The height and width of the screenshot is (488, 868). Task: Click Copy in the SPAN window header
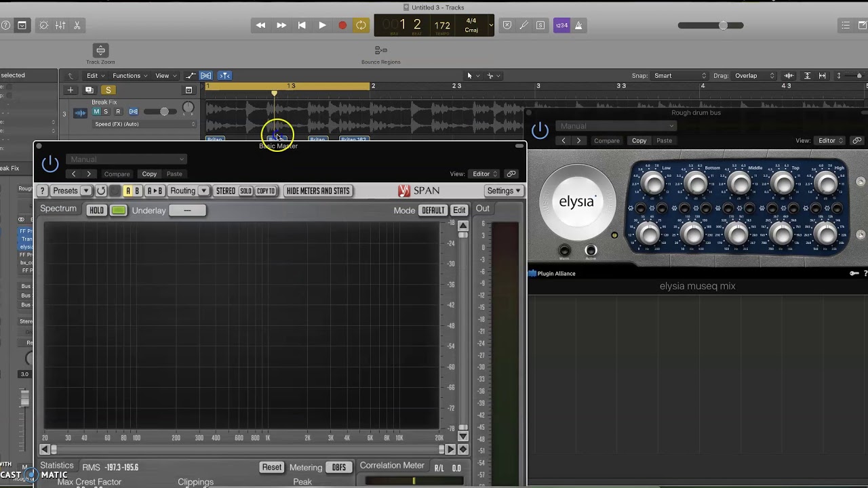(149, 174)
